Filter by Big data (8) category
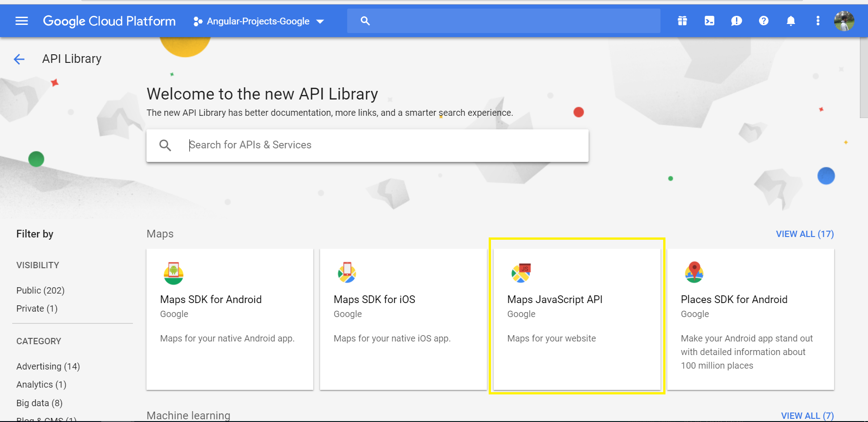This screenshot has width=868, height=422. (39, 403)
